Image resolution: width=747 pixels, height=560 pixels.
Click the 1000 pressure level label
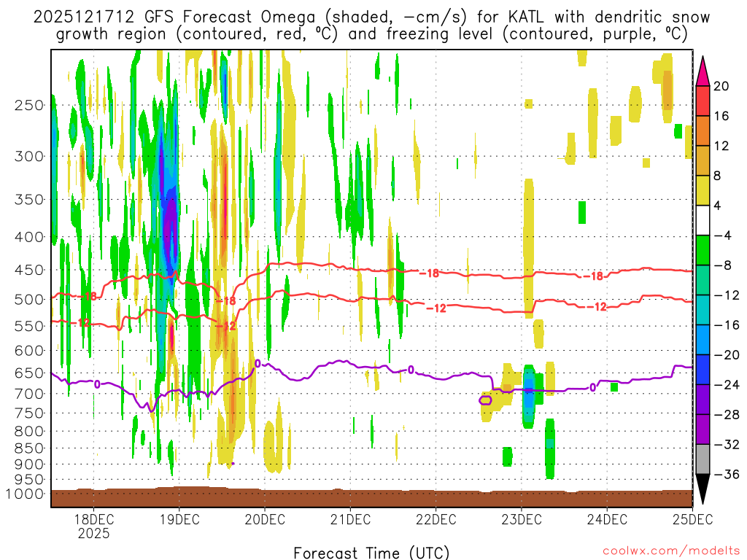click(x=24, y=494)
